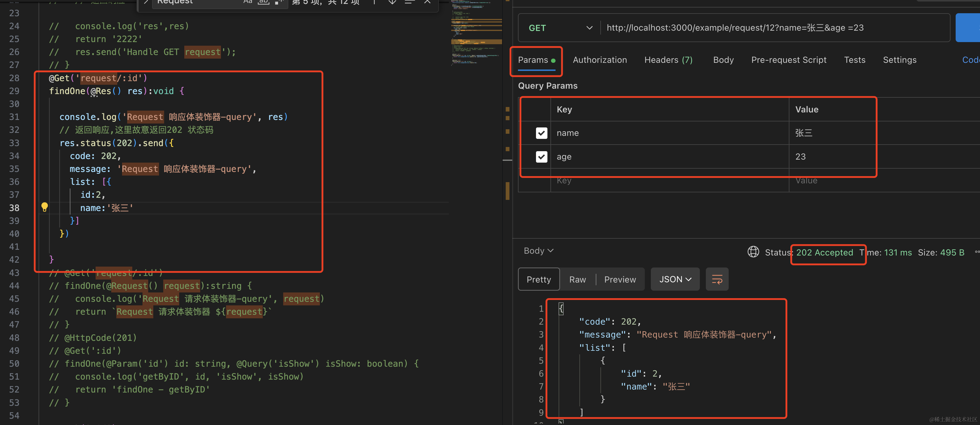Click the '// @HttpCode(201)' comment line
The width and height of the screenshot is (980, 425).
point(93,338)
